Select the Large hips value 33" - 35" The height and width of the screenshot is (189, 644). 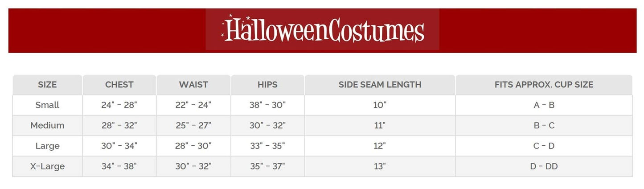[267, 146]
